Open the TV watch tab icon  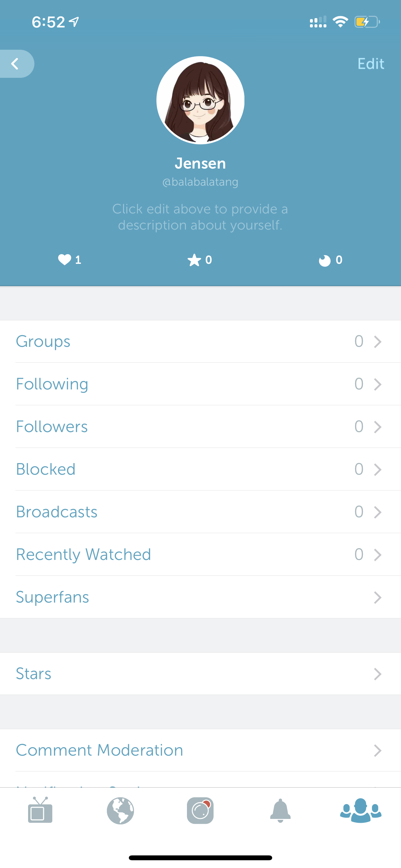pos(40,811)
